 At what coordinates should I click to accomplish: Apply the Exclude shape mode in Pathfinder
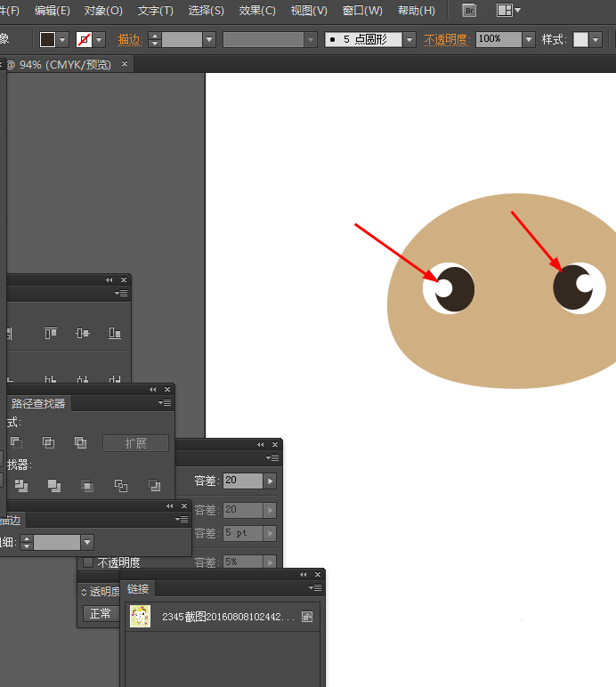[x=81, y=442]
